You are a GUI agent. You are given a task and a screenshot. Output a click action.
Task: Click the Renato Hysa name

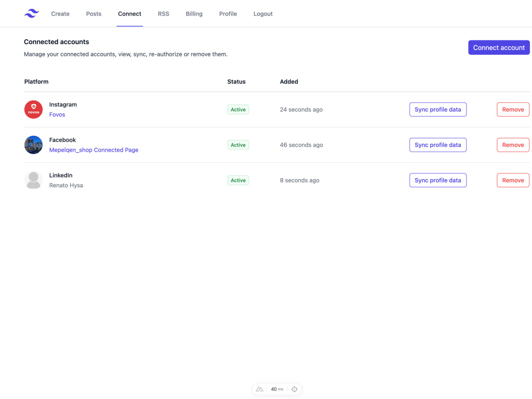click(x=66, y=185)
